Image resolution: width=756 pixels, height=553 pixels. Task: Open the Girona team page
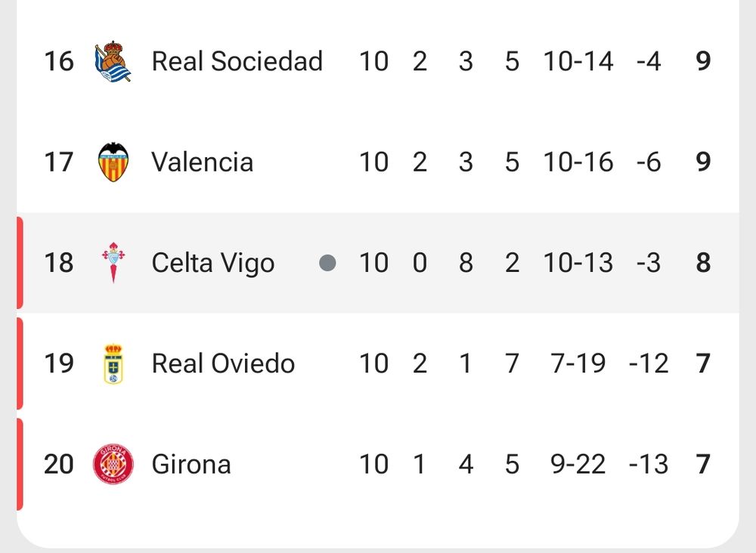click(191, 464)
